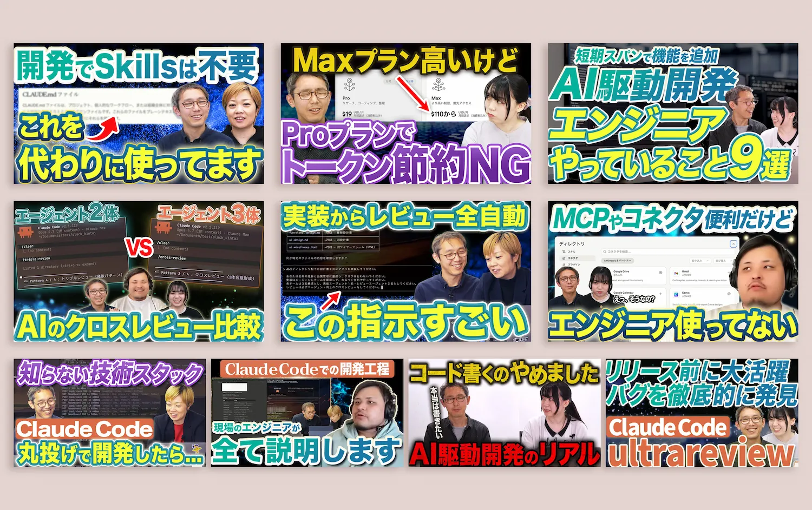Open the 'AIのクロスレビュー比較' thumbnail
The height and width of the screenshot is (510, 812).
click(x=139, y=271)
